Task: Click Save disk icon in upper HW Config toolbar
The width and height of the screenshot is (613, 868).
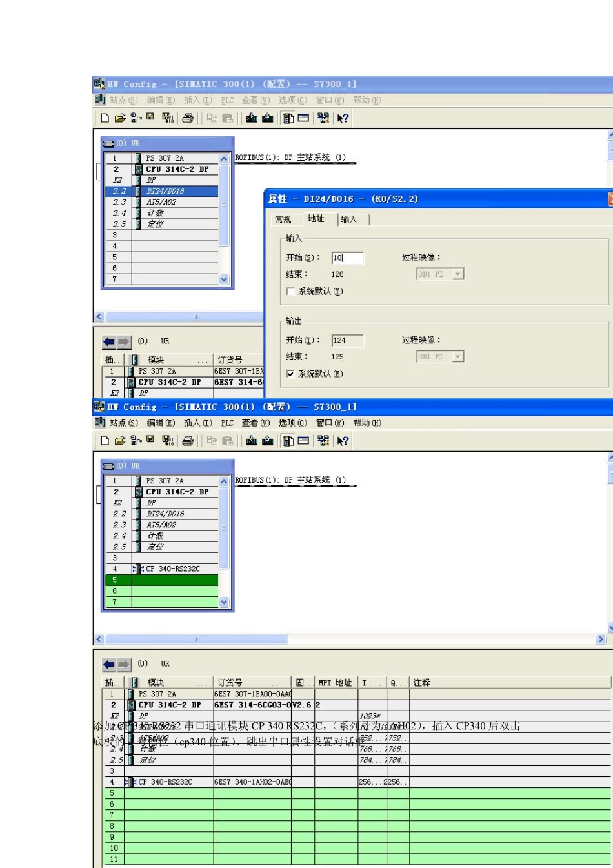Action: (150, 117)
